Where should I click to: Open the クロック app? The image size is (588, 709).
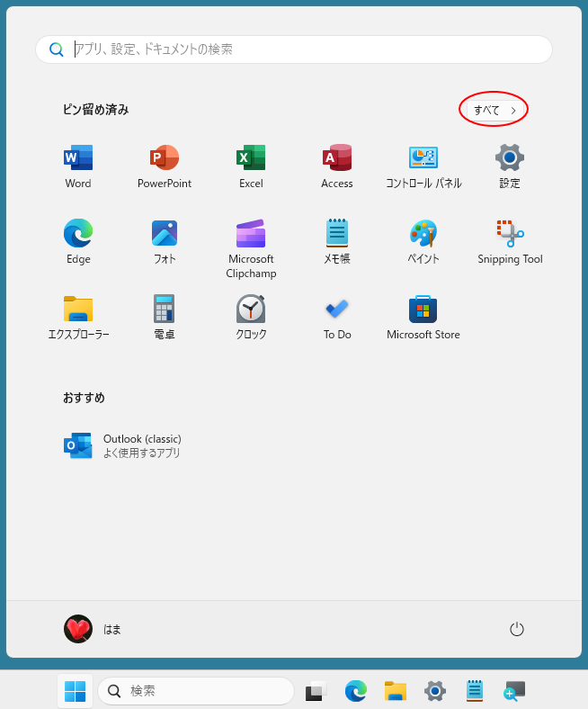click(x=251, y=317)
